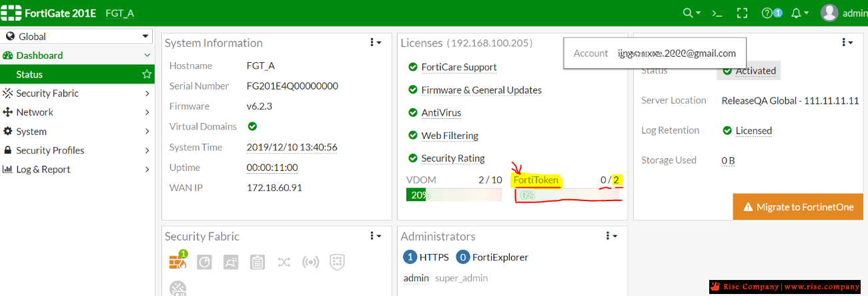Viewport: 868px width, 296px height.
Task: Open Security Fabric widget options menu
Action: tap(376, 236)
